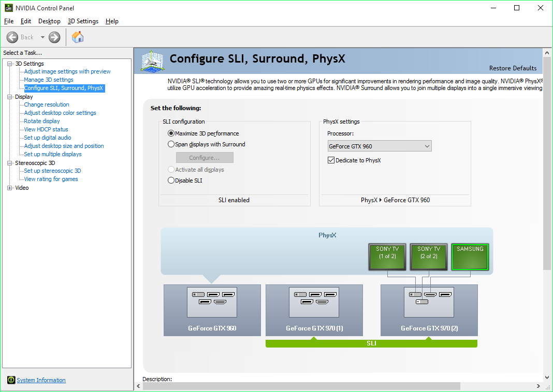
Task: Collapse the 3D Settings tree node
Action: (x=9, y=64)
